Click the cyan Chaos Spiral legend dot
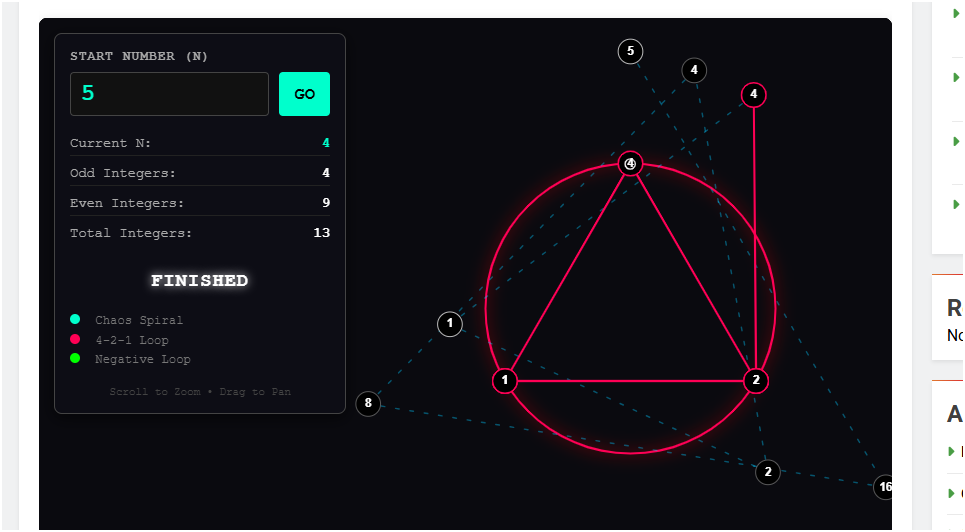The height and width of the screenshot is (532, 965). pos(75,320)
